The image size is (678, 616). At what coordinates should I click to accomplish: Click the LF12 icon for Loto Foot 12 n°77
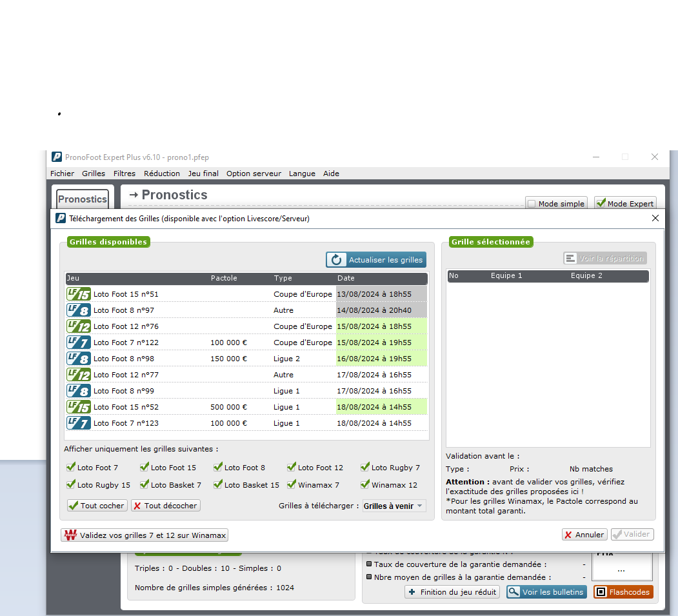(x=78, y=375)
